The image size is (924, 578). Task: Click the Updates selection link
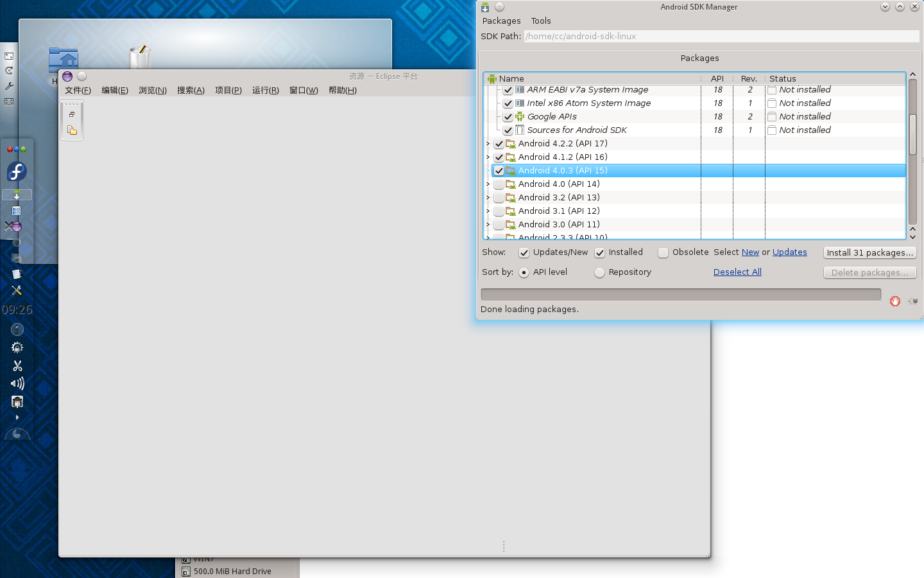click(x=789, y=252)
